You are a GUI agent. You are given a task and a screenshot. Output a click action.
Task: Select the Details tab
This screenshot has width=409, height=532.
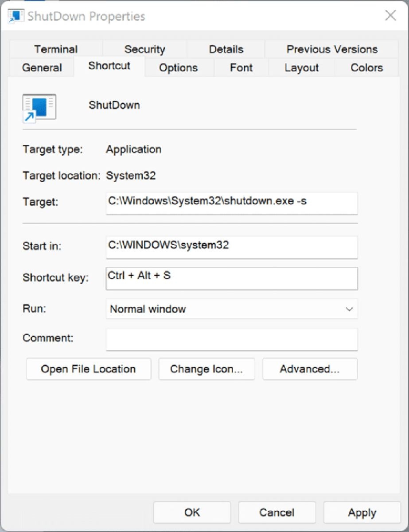226,49
